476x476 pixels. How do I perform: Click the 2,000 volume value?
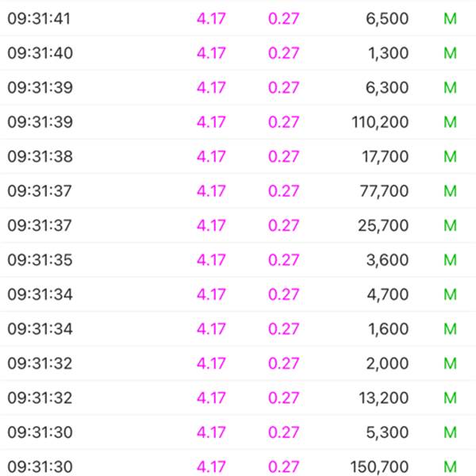(387, 363)
